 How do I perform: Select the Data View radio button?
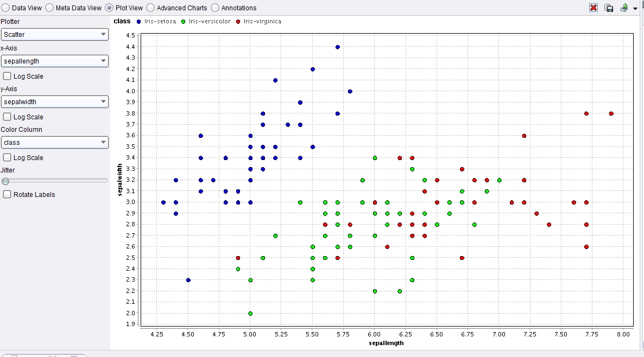(5, 8)
